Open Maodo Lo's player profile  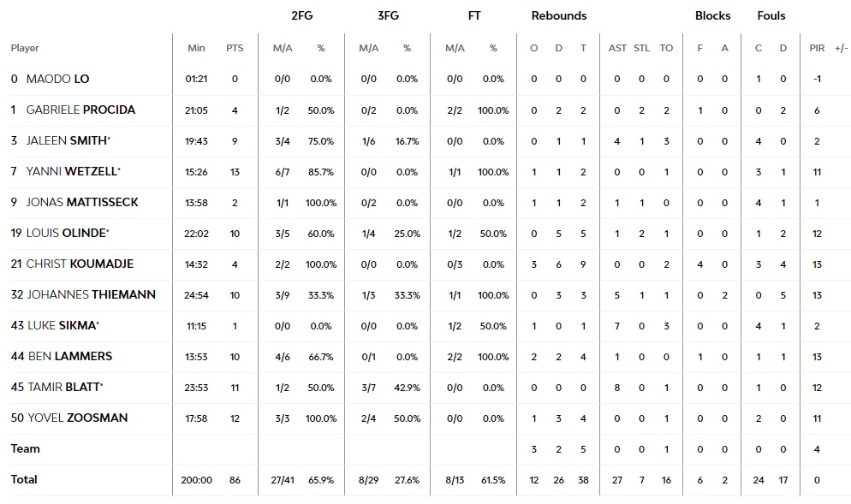pyautogui.click(x=57, y=79)
